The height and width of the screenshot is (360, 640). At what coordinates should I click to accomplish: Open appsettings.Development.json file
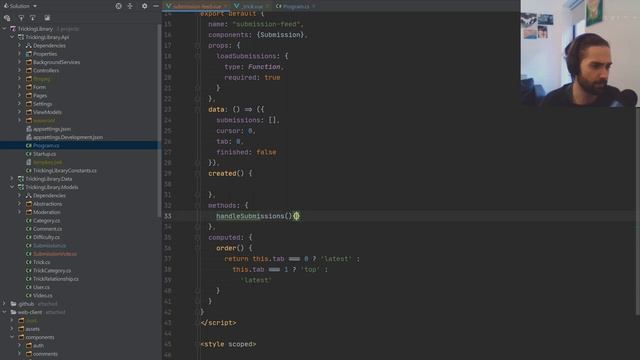(x=68, y=137)
